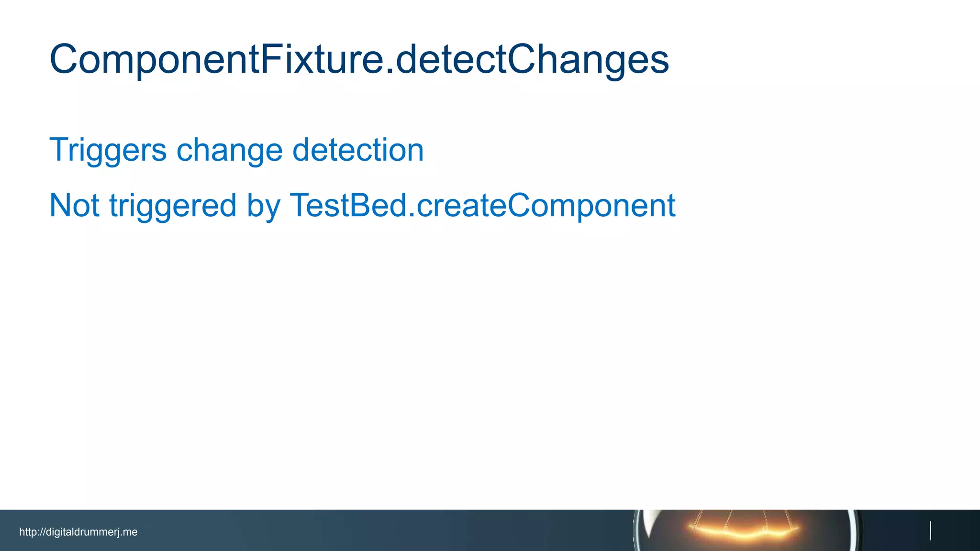The width and height of the screenshot is (980, 551).
Task: Click the word "detection" in the first bullet
Action: [x=358, y=150]
